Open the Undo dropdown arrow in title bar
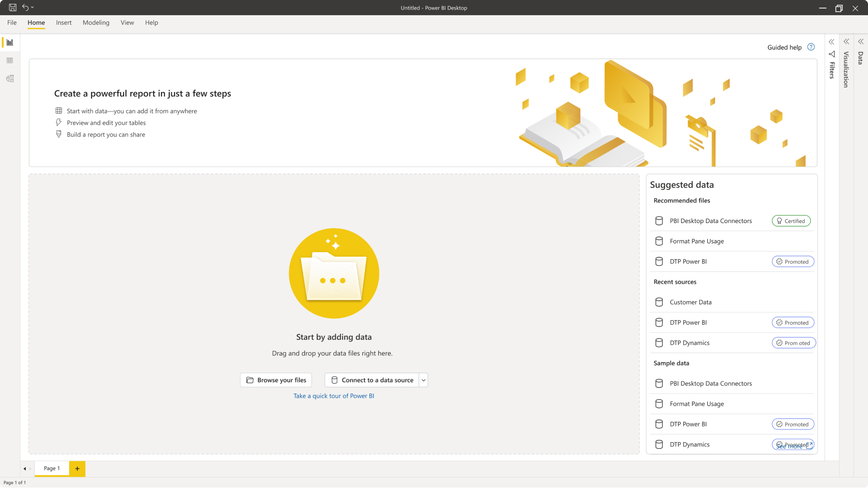The image size is (868, 488). click(32, 8)
